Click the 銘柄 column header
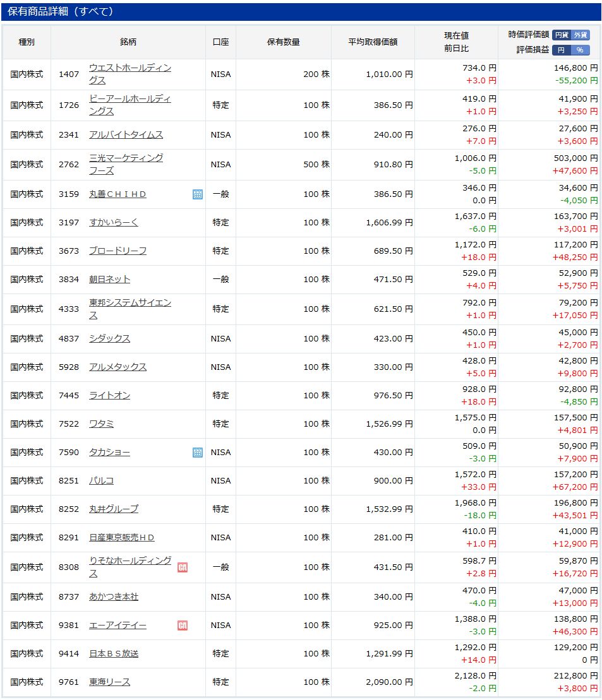The height and width of the screenshot is (700, 602). click(128, 42)
